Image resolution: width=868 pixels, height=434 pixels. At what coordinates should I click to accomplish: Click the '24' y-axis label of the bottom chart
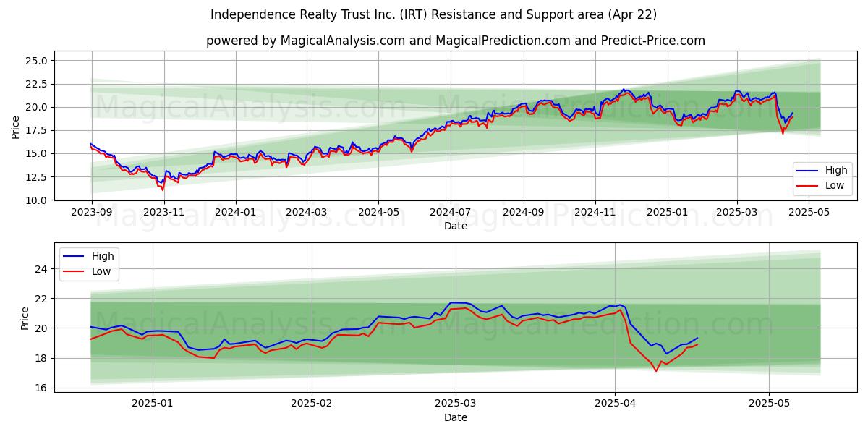click(42, 269)
